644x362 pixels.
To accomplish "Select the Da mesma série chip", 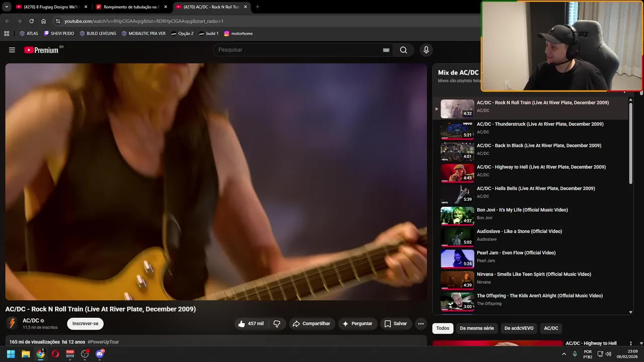I will (x=477, y=328).
